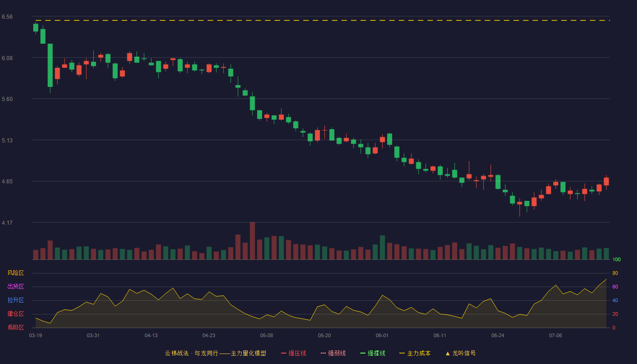Screen dimensions: 637x364
Task: Click the tallest volume bar
Action: click(x=253, y=241)
